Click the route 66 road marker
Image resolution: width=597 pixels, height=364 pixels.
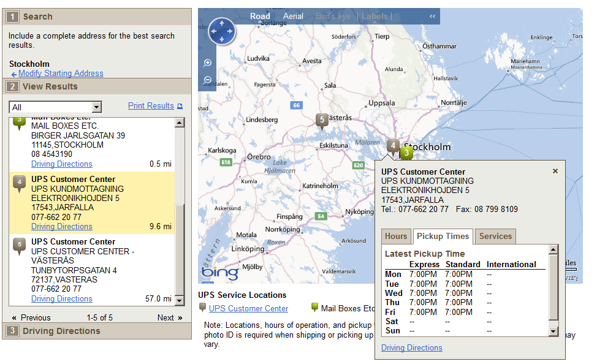tap(296, 105)
